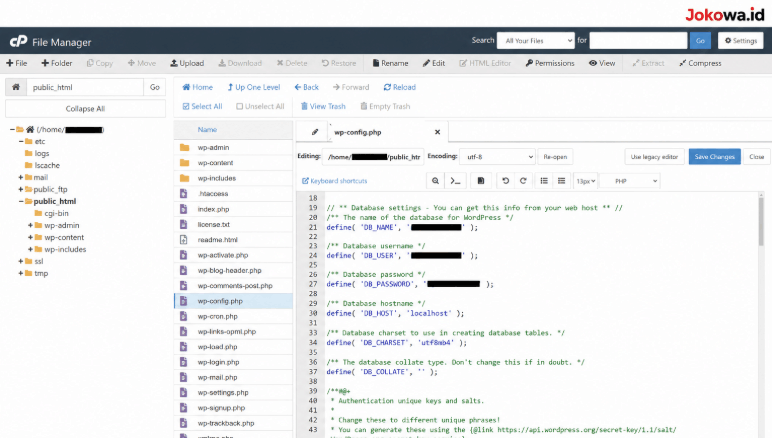This screenshot has height=438, width=772.
Task: Open the HTML Editor
Action: (485, 63)
